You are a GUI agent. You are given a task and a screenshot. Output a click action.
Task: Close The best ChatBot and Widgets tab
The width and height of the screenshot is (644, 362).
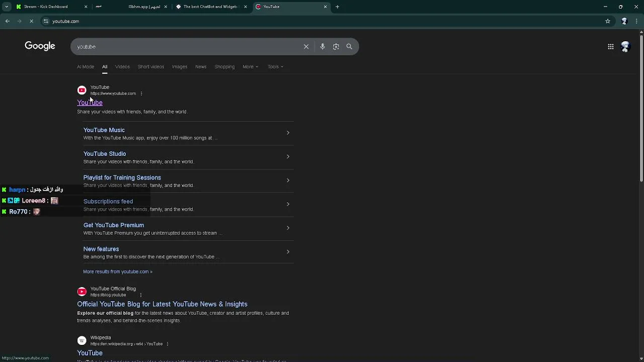[246, 7]
